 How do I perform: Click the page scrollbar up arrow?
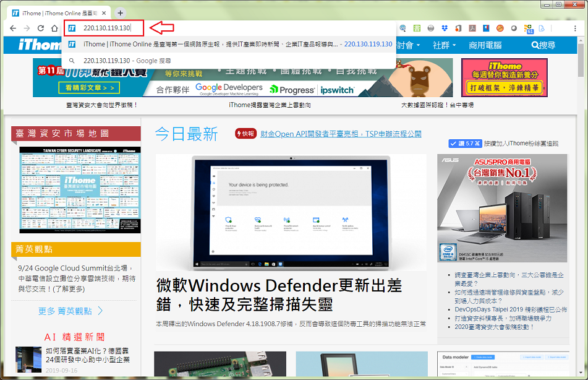[581, 40]
